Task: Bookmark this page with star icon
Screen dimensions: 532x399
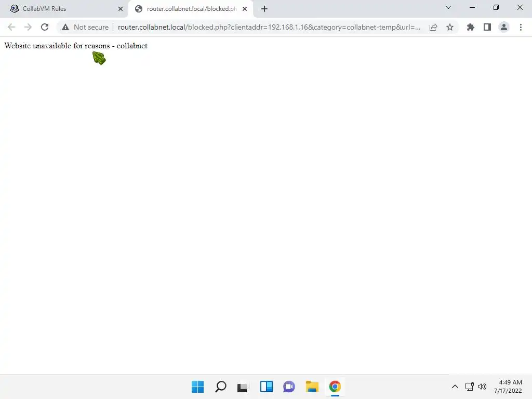Action: tap(449, 27)
